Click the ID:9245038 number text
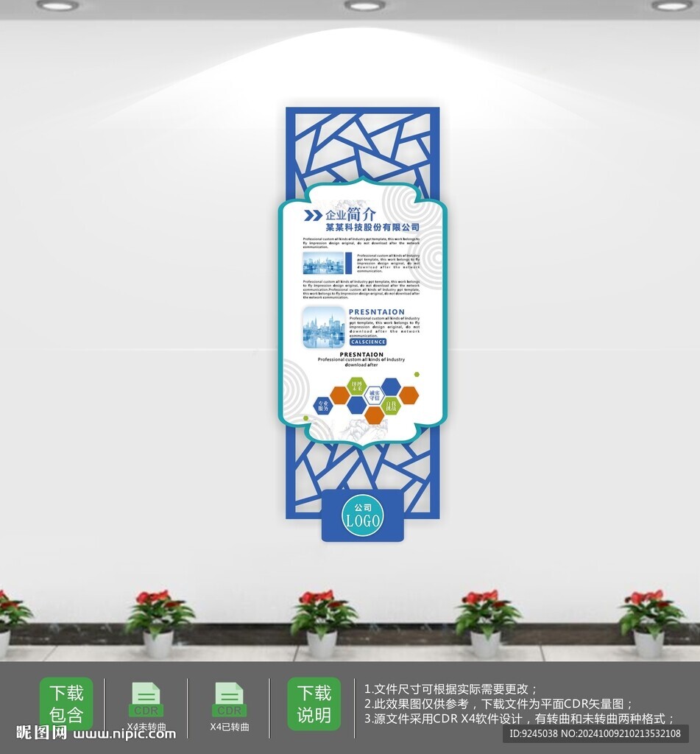The image size is (700, 754). pos(533,733)
